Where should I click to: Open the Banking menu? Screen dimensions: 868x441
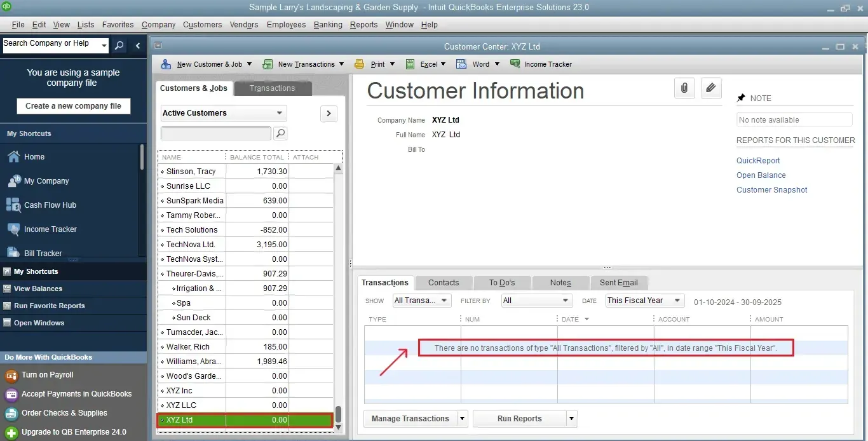[x=328, y=25]
